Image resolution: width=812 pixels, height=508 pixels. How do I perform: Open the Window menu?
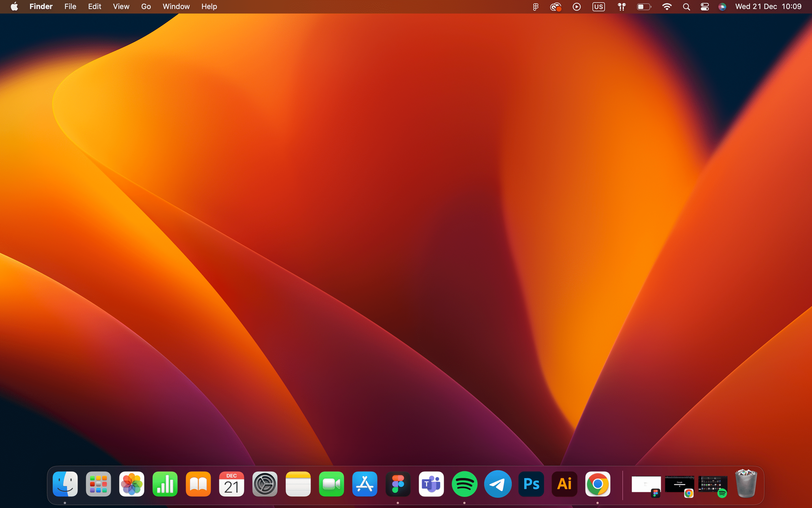coord(176,6)
